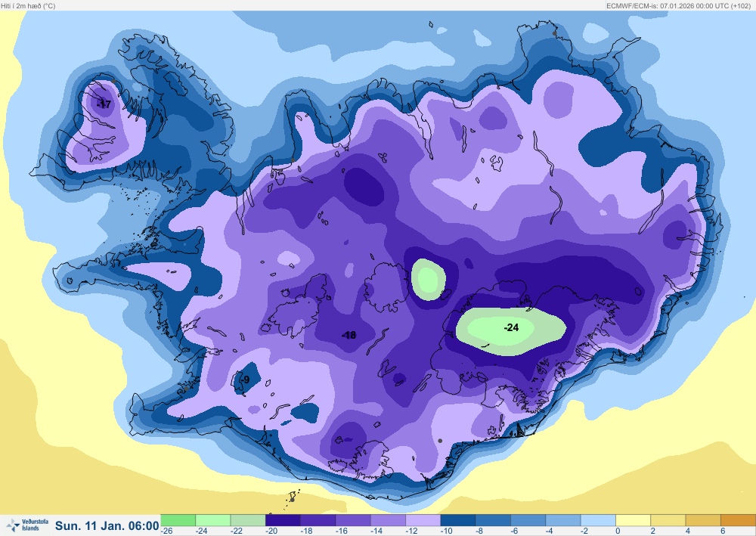Select the legend swatch between -24 and -22
Screen dimensions: 756x536
click(x=213, y=520)
